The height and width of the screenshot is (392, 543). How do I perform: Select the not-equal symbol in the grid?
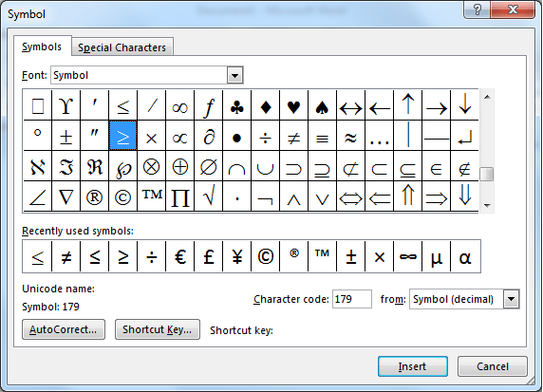point(293,136)
